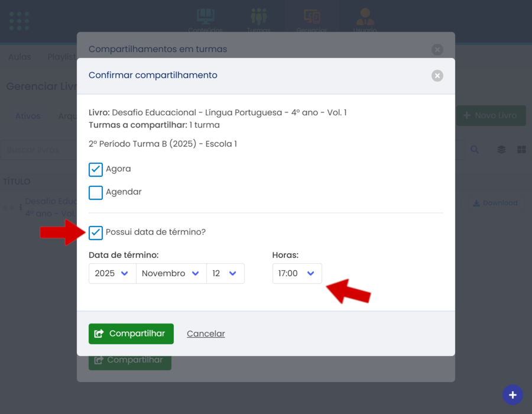Close the Confirmar compartilhamento dialog
Image resolution: width=532 pixels, height=414 pixels.
point(437,76)
